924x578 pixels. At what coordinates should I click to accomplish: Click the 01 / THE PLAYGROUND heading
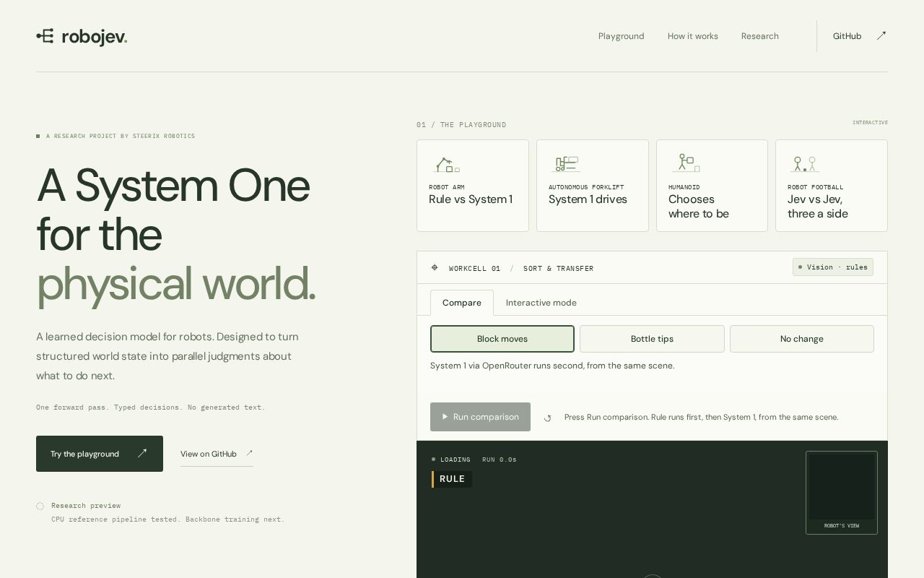point(461,125)
